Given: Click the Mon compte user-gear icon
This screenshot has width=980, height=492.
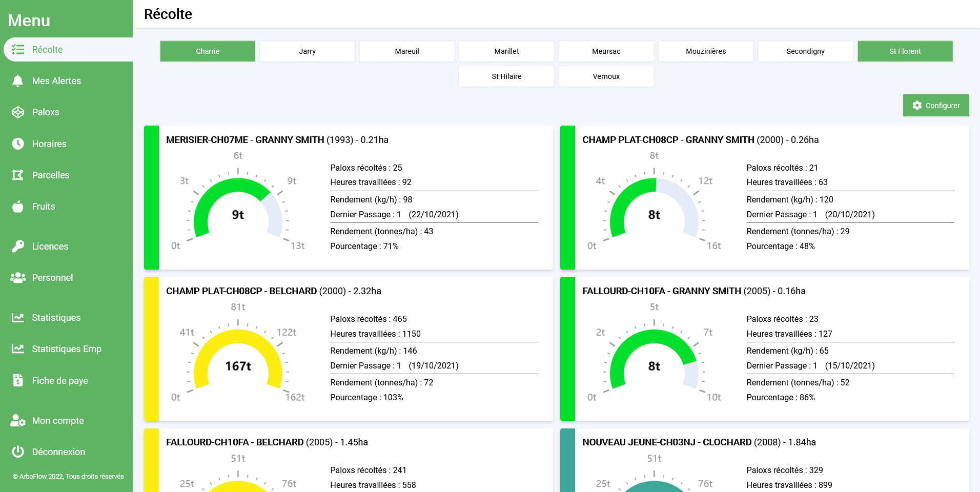Looking at the screenshot, I should pos(18,421).
